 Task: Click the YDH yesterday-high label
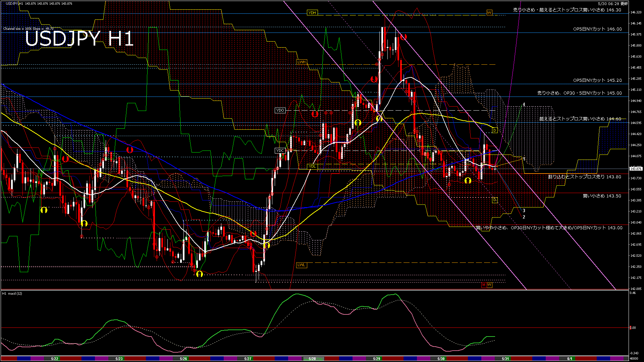(x=312, y=13)
